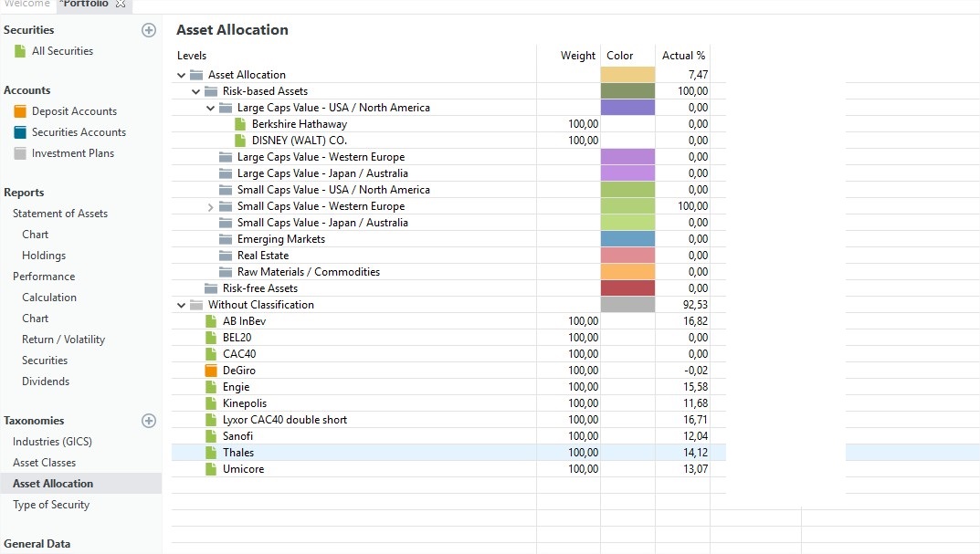Viewport: 980px width, 554px height.
Task: Click the Engie security icon
Action: click(x=211, y=387)
